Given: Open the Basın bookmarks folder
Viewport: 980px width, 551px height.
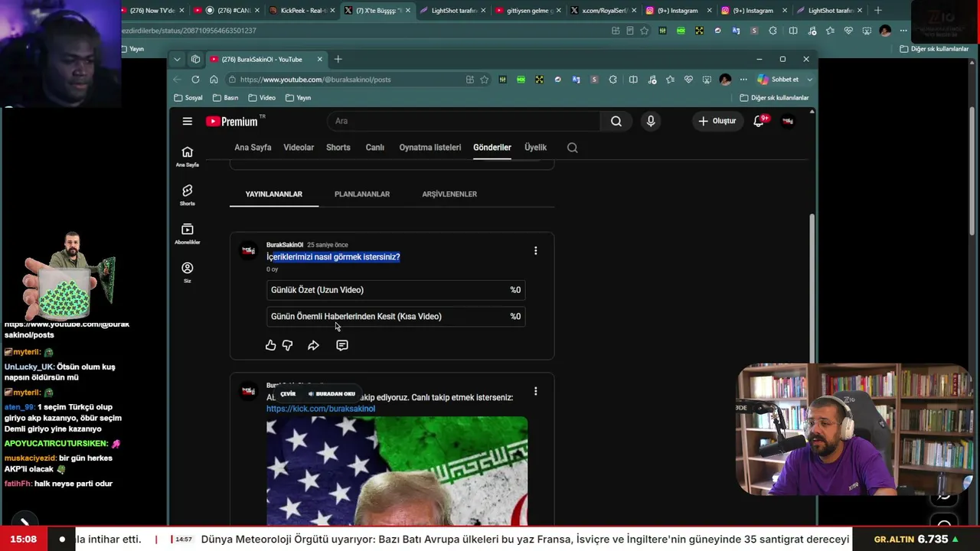Looking at the screenshot, I should tap(225, 98).
